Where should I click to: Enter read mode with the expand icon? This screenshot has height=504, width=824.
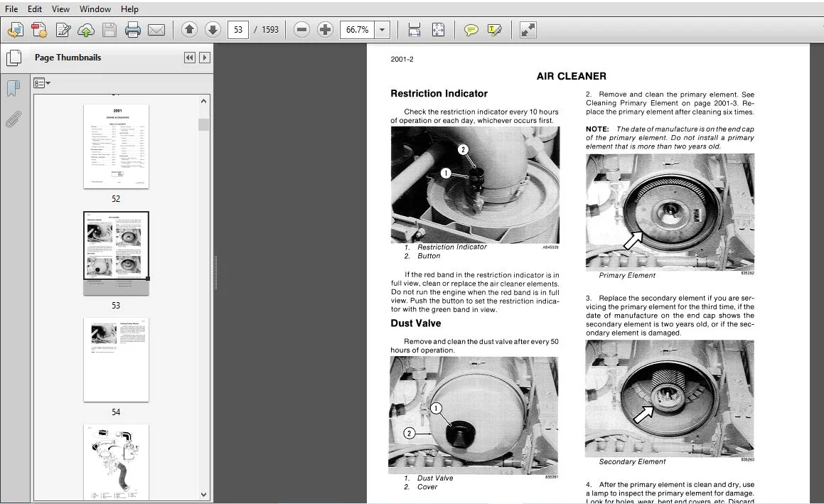528,30
